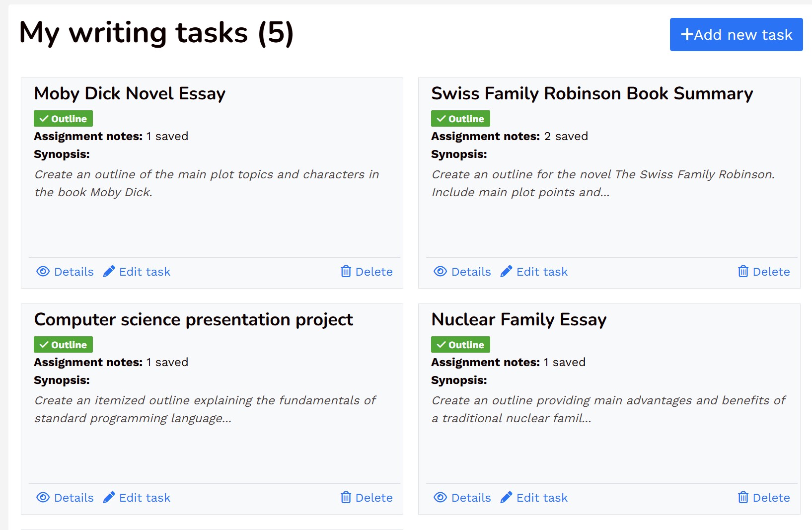Select Swiss Family Robinson Book Summary title
This screenshot has height=530, width=812.
pos(592,93)
